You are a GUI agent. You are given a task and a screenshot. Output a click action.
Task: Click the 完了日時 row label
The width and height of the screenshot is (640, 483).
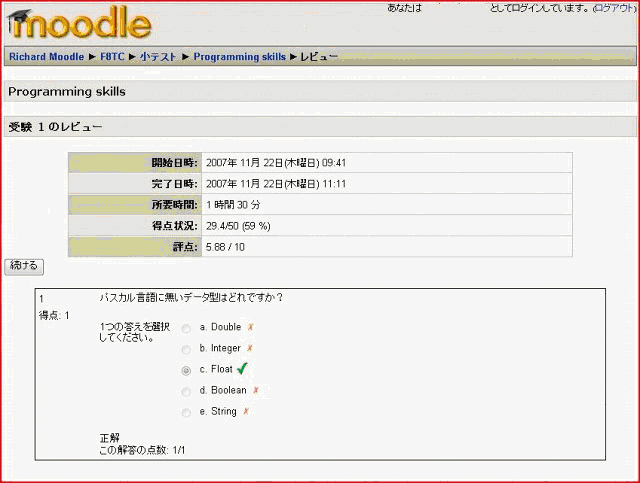click(174, 184)
